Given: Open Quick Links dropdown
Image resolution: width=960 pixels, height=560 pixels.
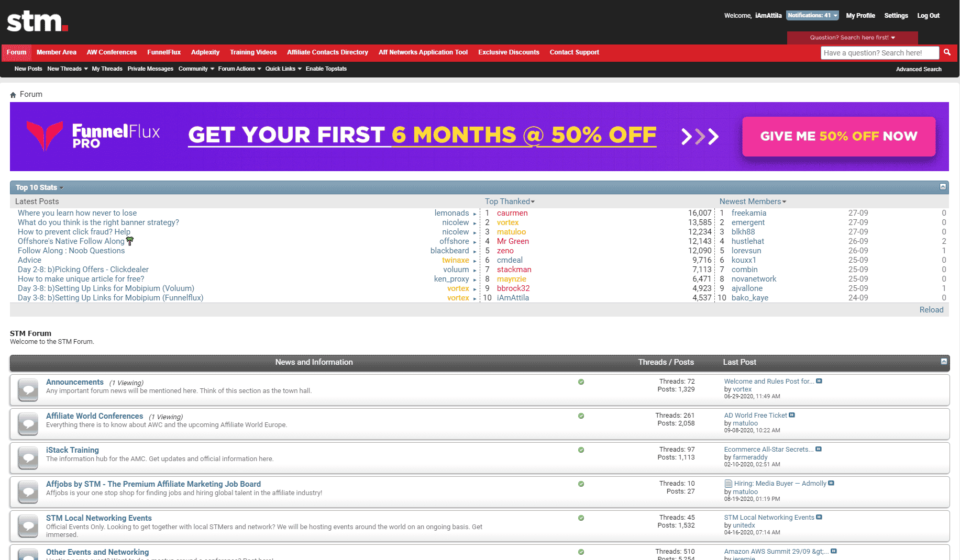Looking at the screenshot, I should tap(283, 69).
